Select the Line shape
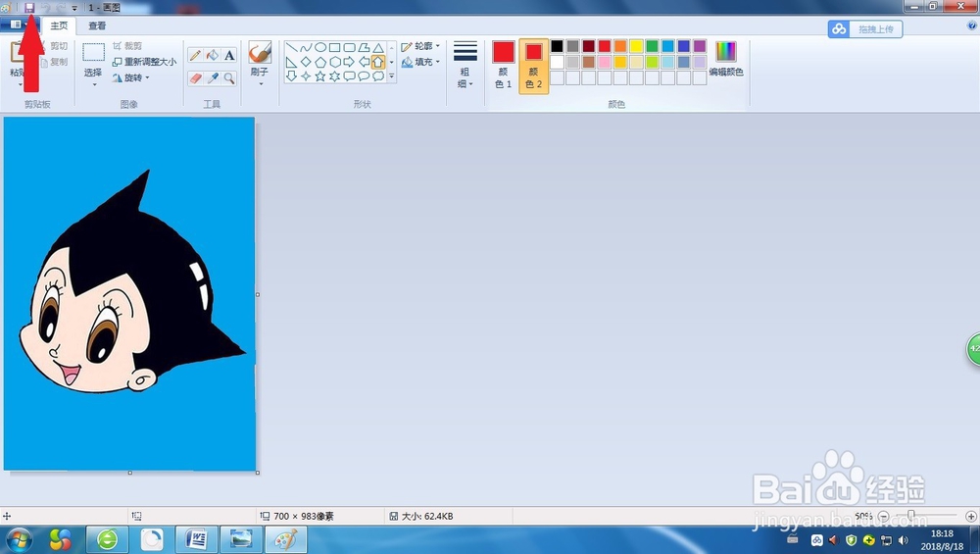 pos(291,47)
